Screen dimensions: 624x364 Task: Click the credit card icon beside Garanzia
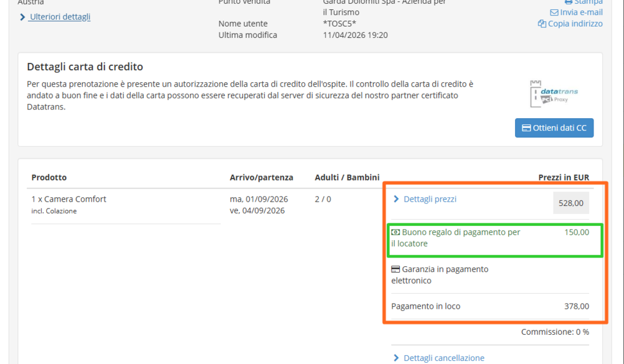click(395, 269)
